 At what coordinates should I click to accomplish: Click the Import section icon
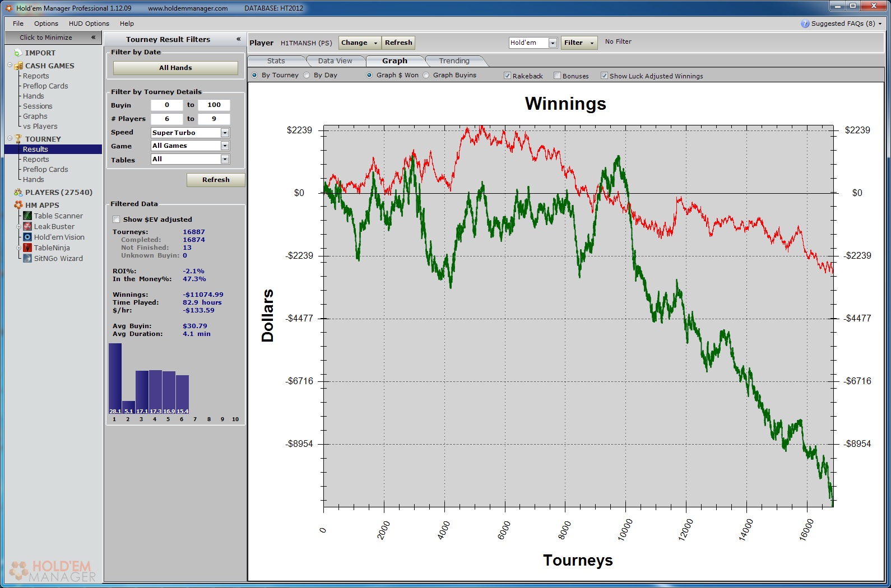tap(18, 53)
